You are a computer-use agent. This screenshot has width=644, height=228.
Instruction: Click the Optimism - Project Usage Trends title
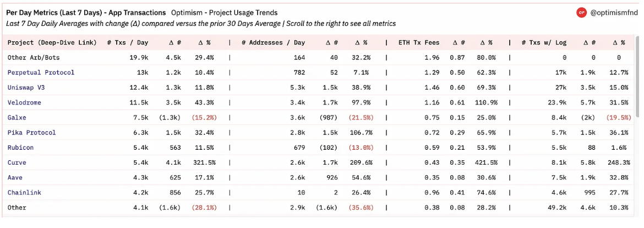tap(224, 13)
